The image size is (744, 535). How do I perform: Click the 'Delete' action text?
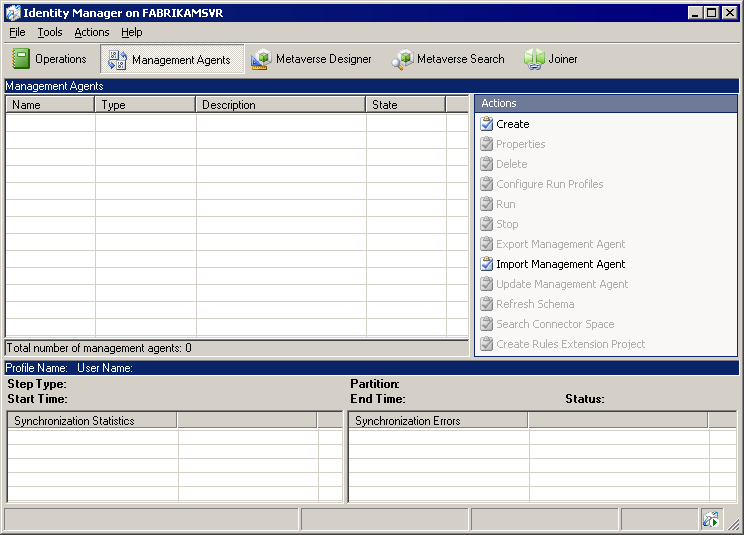click(x=512, y=164)
